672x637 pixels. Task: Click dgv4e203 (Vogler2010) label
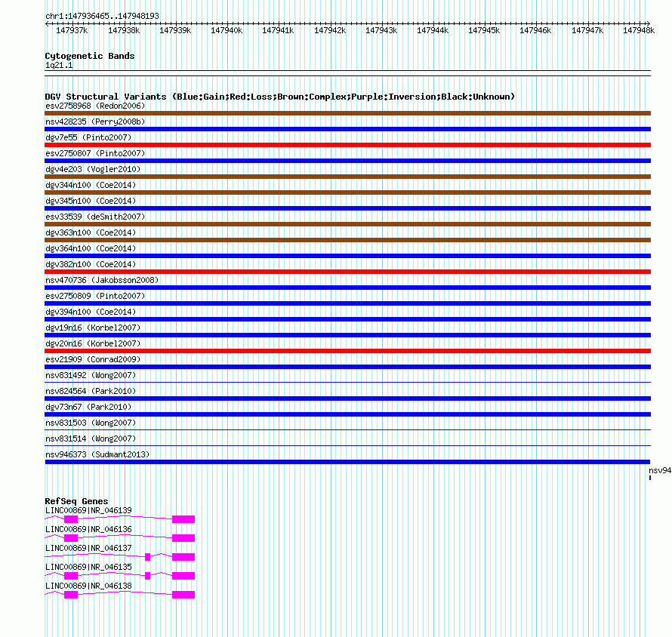coord(93,169)
